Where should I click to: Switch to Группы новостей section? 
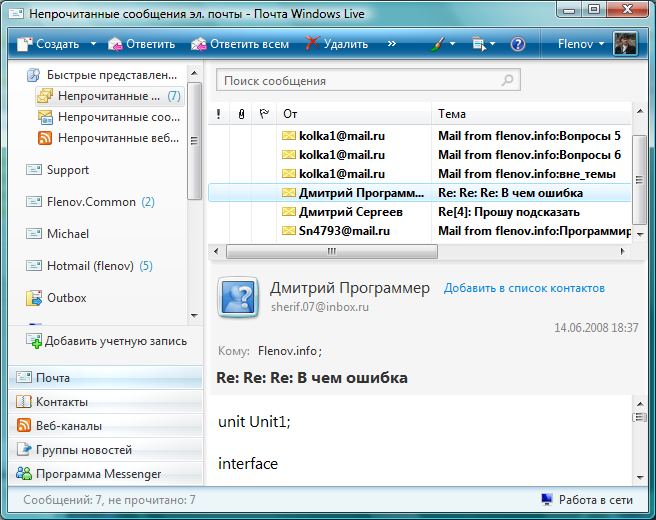(105, 450)
